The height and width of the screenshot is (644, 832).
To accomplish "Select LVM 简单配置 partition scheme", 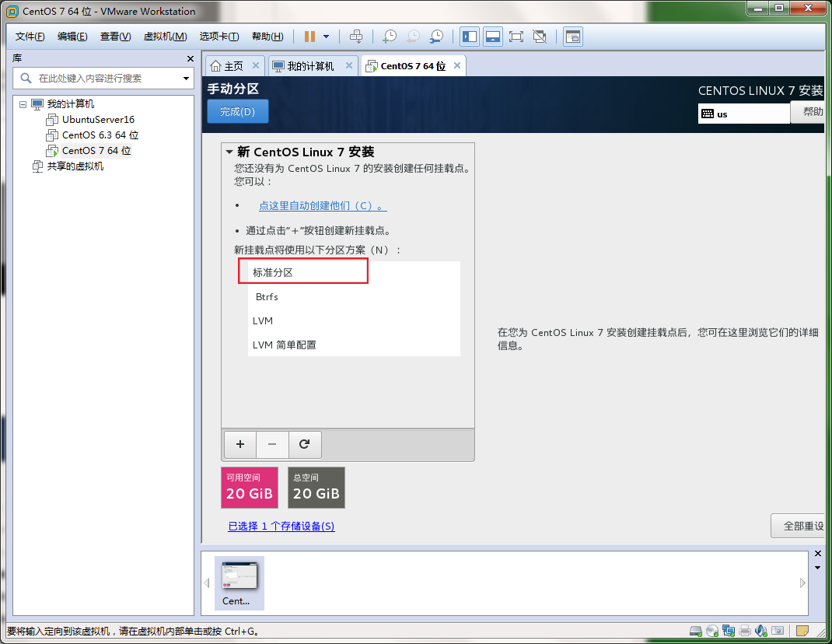I will click(x=354, y=345).
